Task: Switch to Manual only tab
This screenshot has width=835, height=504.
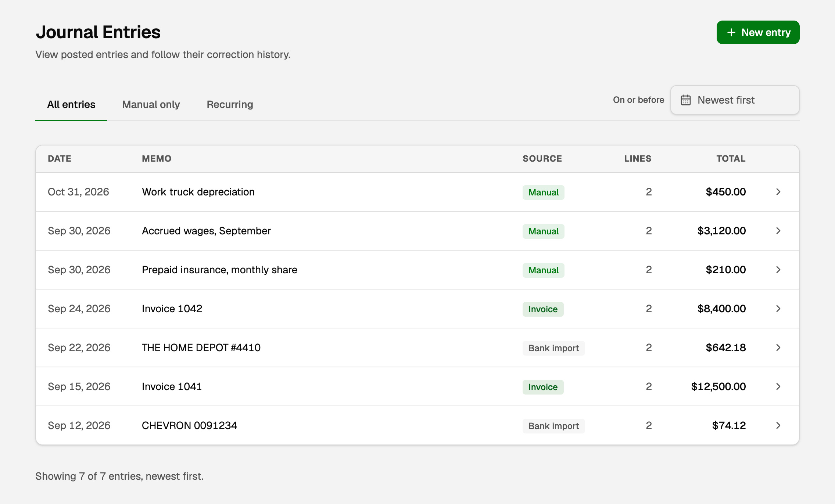Action: (151, 104)
